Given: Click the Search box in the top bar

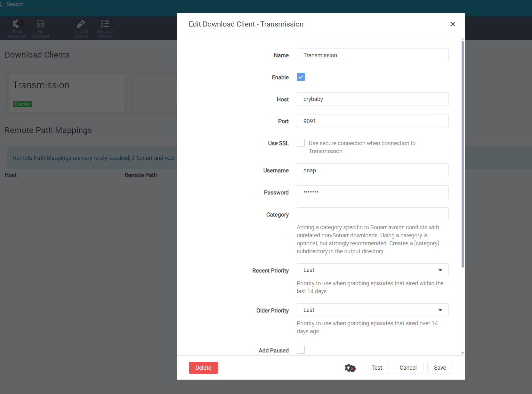Looking at the screenshot, I should [x=45, y=4].
